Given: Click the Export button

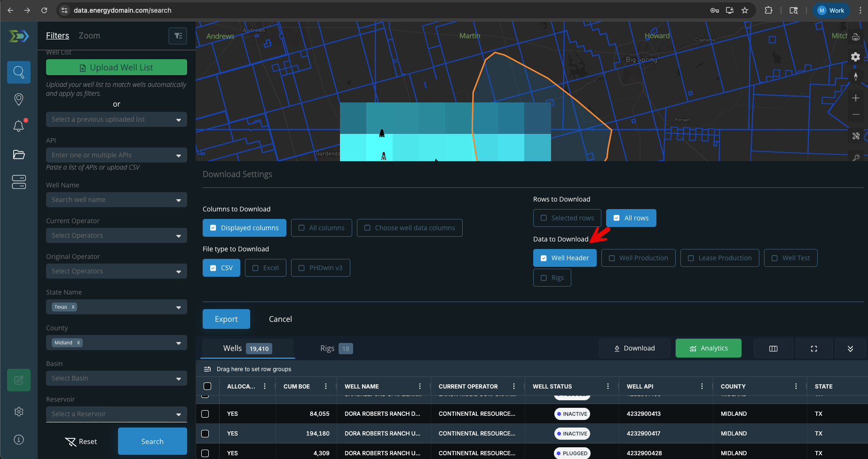Looking at the screenshot, I should [226, 319].
